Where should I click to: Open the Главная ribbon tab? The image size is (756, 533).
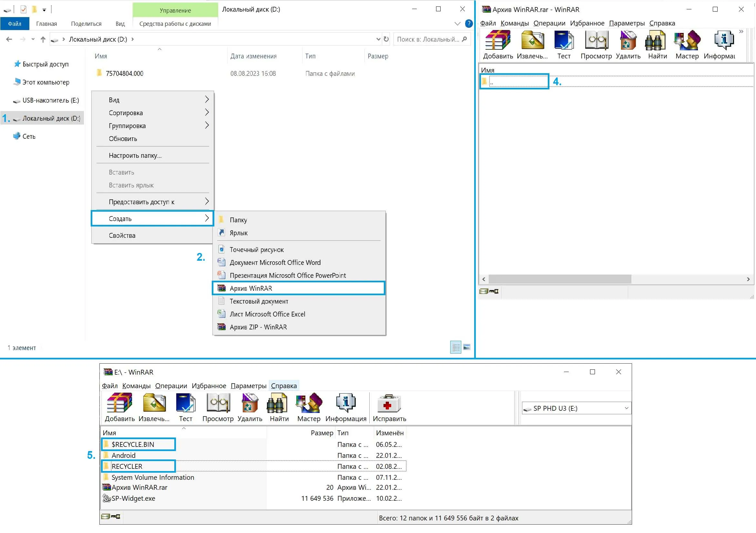click(46, 24)
